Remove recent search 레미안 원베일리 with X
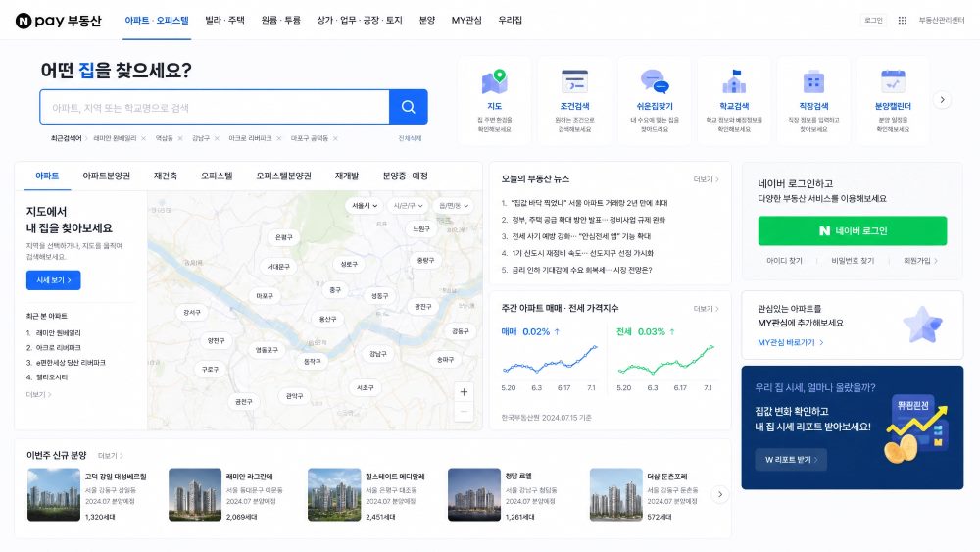The image size is (980, 552). point(143,139)
